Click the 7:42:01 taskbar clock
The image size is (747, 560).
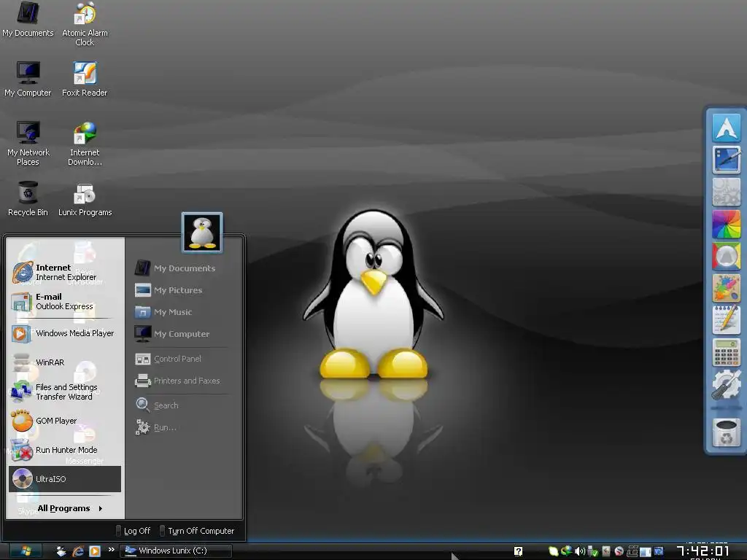point(703,551)
